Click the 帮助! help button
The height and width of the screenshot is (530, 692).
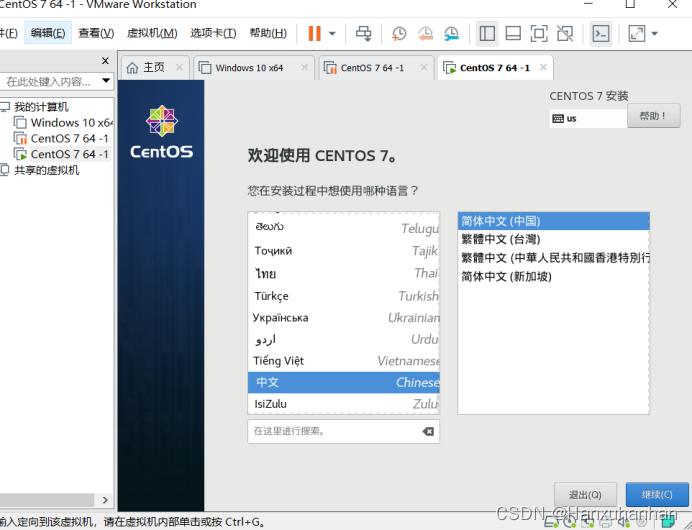pyautogui.click(x=654, y=116)
